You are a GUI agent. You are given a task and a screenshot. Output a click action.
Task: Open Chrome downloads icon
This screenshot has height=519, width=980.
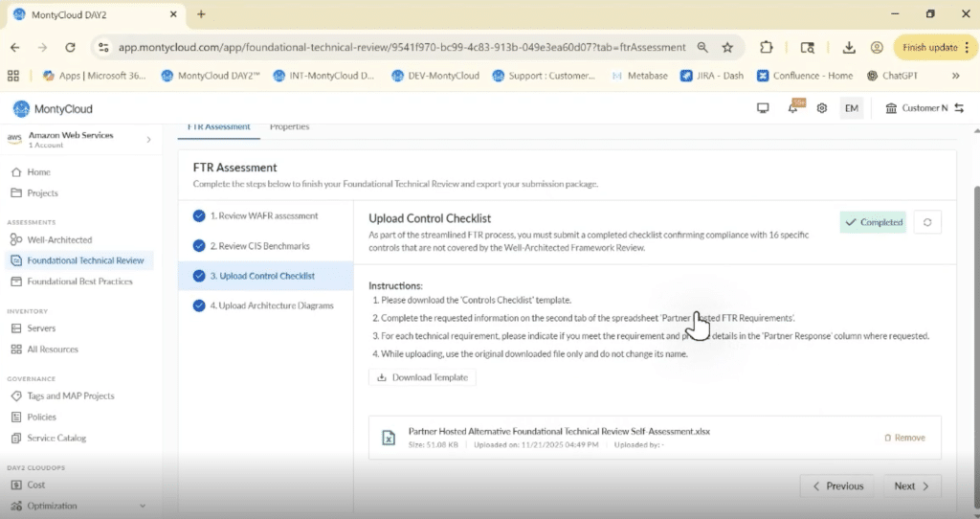849,47
